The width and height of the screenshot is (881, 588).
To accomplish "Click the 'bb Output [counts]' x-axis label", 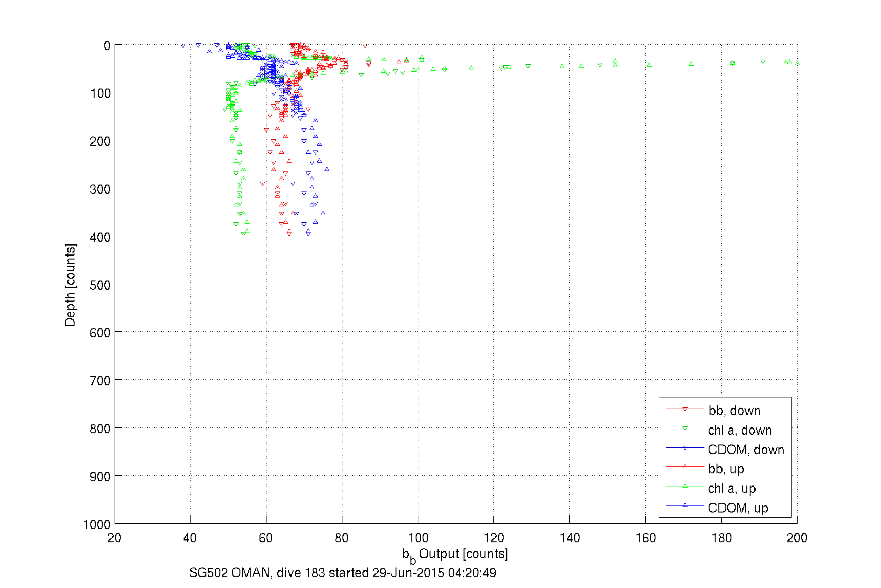I will click(x=455, y=554).
